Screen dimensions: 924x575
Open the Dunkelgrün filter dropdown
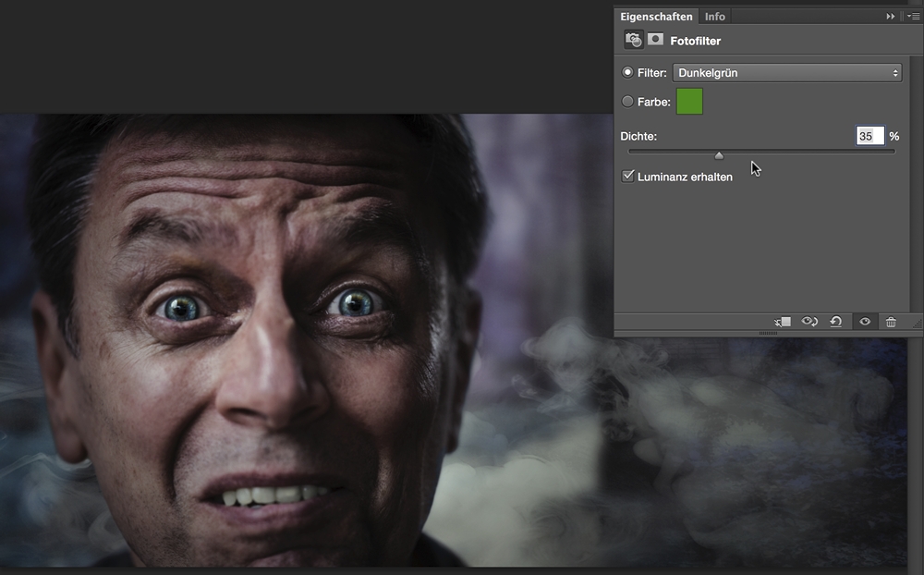point(787,72)
